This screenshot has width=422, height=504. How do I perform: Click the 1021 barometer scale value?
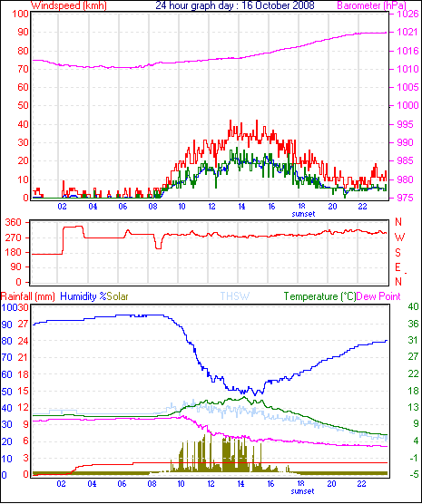click(x=407, y=32)
